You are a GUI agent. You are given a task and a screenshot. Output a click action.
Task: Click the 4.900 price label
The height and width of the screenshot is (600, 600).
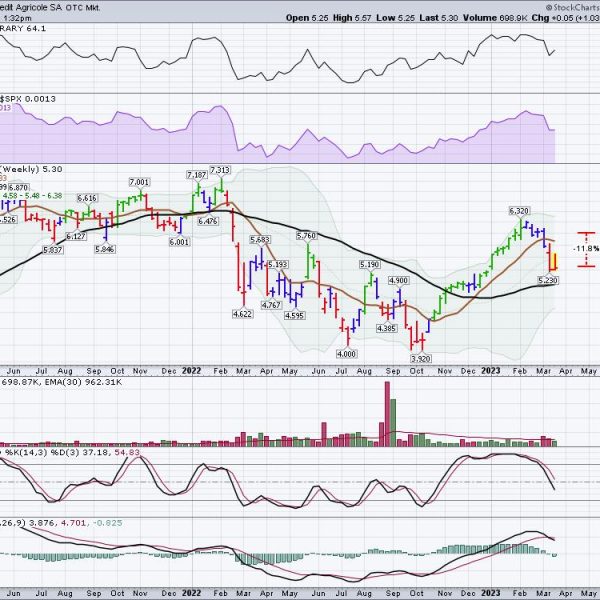(x=398, y=280)
